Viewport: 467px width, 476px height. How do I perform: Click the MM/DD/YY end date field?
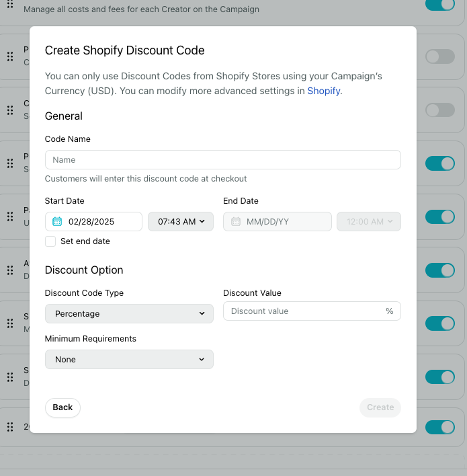278,222
